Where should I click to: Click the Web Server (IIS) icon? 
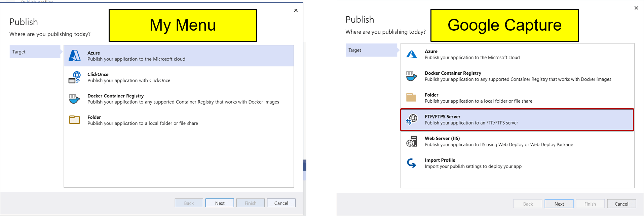coord(412,141)
